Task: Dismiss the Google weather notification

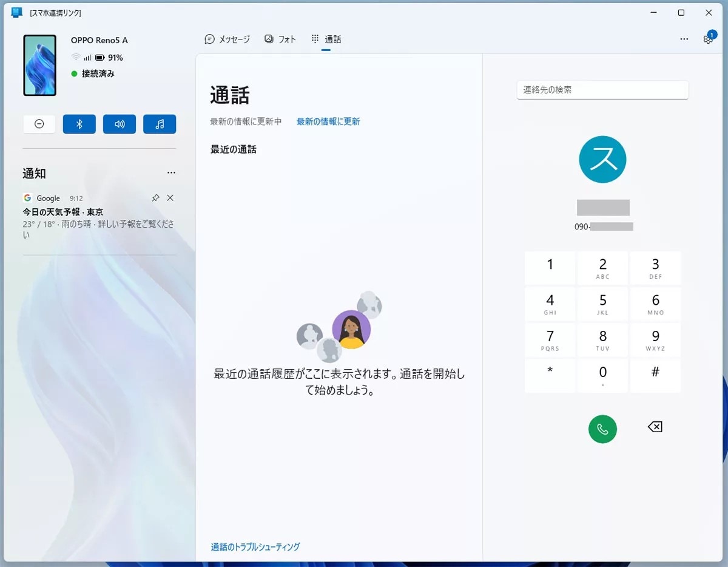Action: pos(170,198)
